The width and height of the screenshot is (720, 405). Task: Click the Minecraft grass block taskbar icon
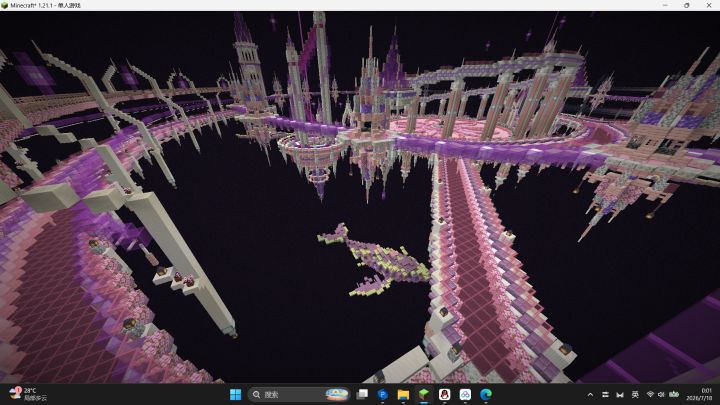[424, 394]
